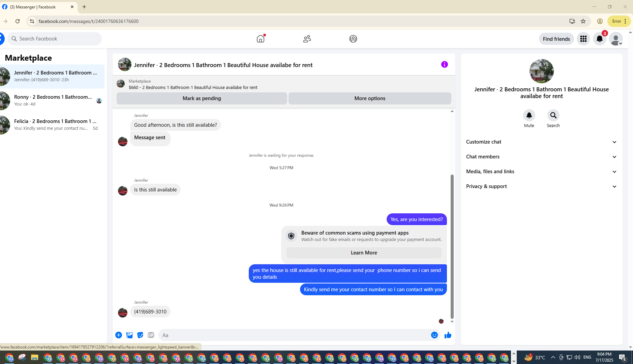Click Learn More about payment scams
633x364 pixels.
coord(364,253)
